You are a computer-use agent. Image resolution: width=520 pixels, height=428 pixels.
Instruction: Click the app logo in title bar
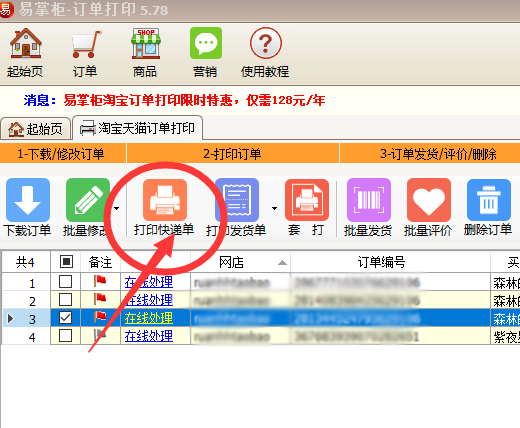(6, 9)
